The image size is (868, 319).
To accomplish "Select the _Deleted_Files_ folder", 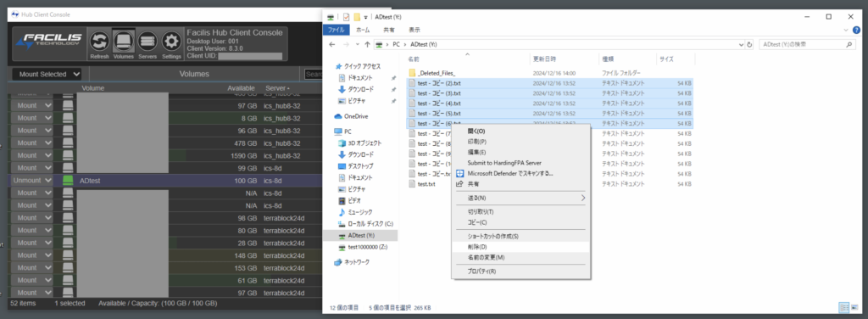I will coord(437,73).
